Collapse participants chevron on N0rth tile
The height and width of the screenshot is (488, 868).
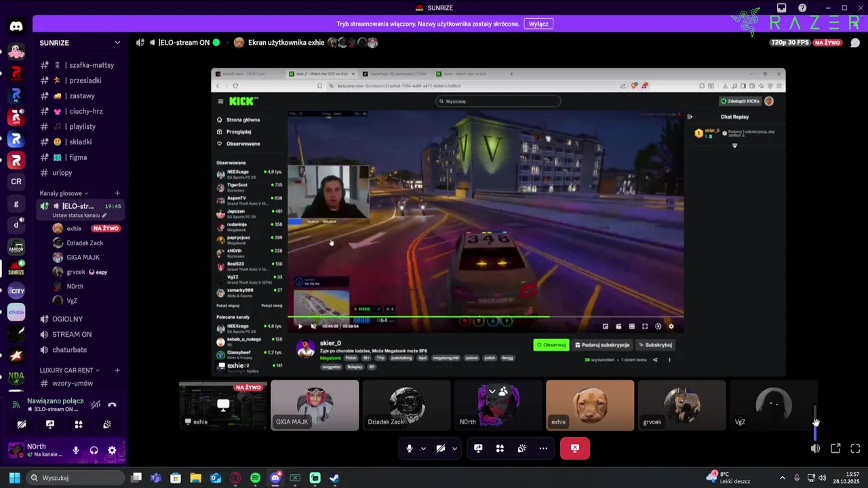(x=492, y=391)
